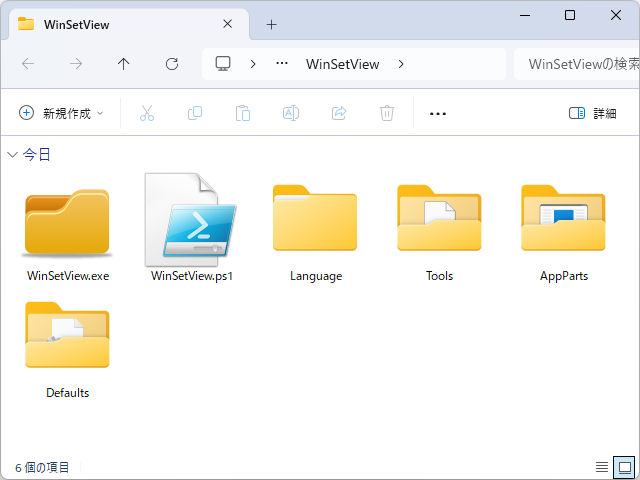Click the AppParts folder name label
Screen dimensions: 640x480
coord(564,276)
